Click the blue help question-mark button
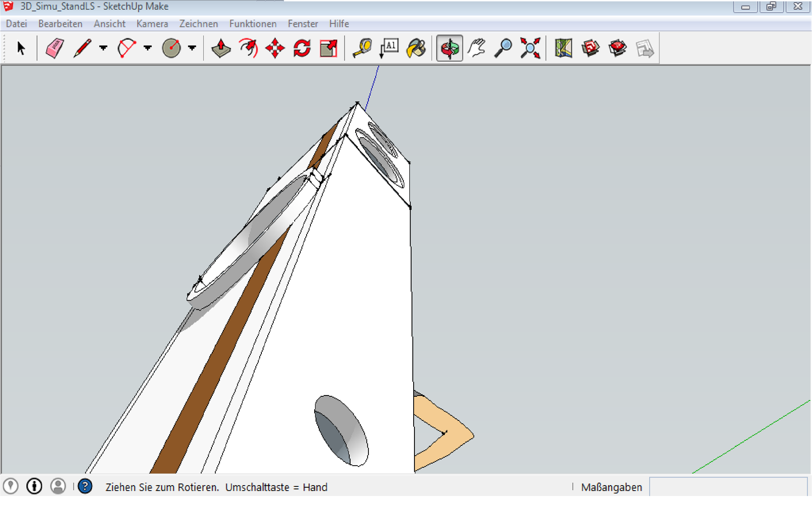This screenshot has width=812, height=519. click(x=85, y=486)
